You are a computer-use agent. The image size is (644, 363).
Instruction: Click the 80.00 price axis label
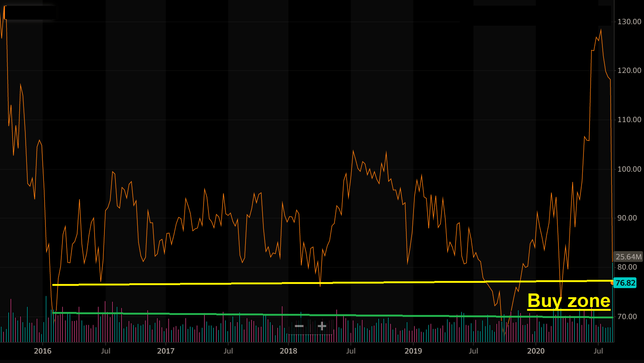click(x=627, y=267)
